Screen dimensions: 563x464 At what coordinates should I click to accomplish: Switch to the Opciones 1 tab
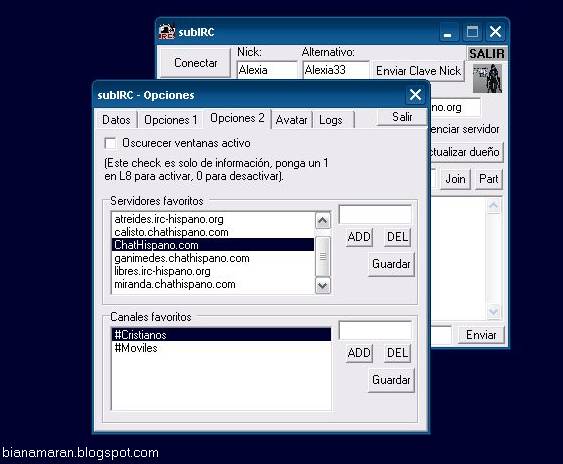pos(171,120)
